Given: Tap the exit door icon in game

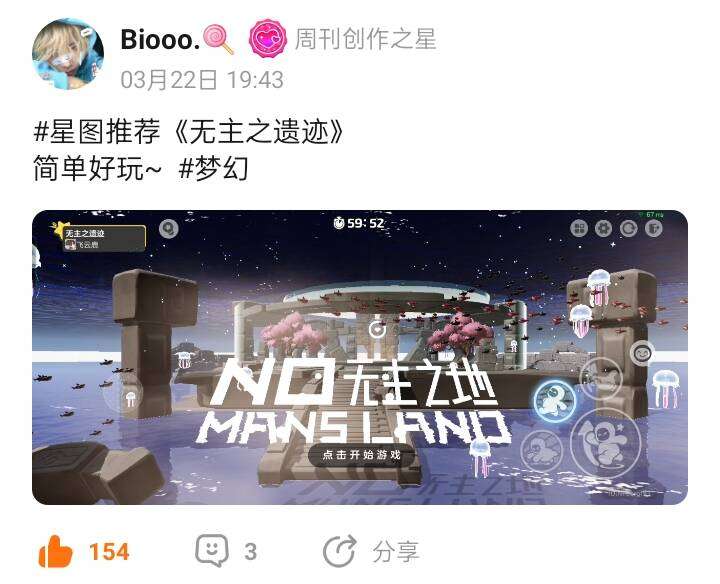Looking at the screenshot, I should pos(653,228).
